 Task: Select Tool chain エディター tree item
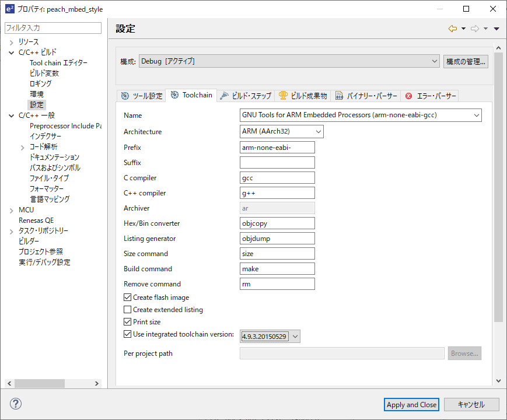[x=58, y=63]
